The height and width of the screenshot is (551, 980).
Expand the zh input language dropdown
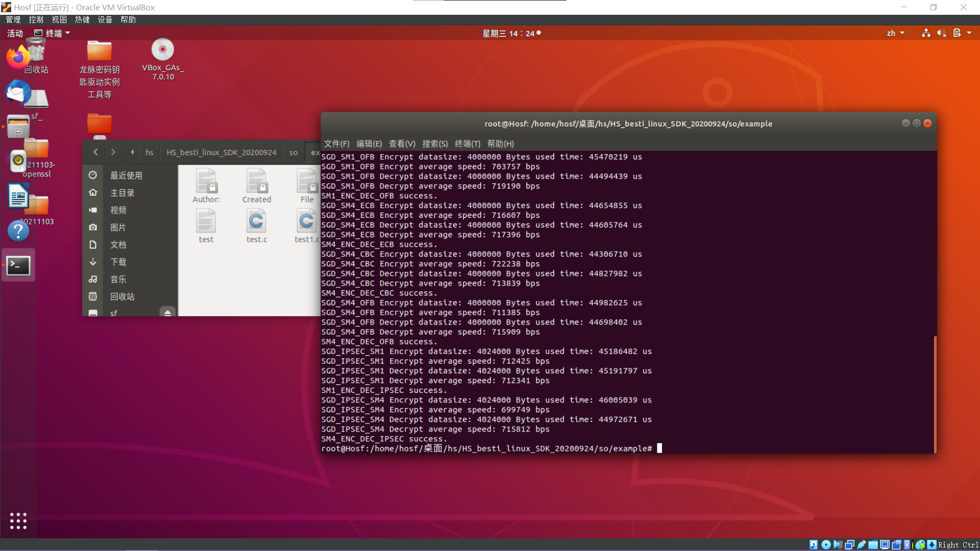click(895, 33)
